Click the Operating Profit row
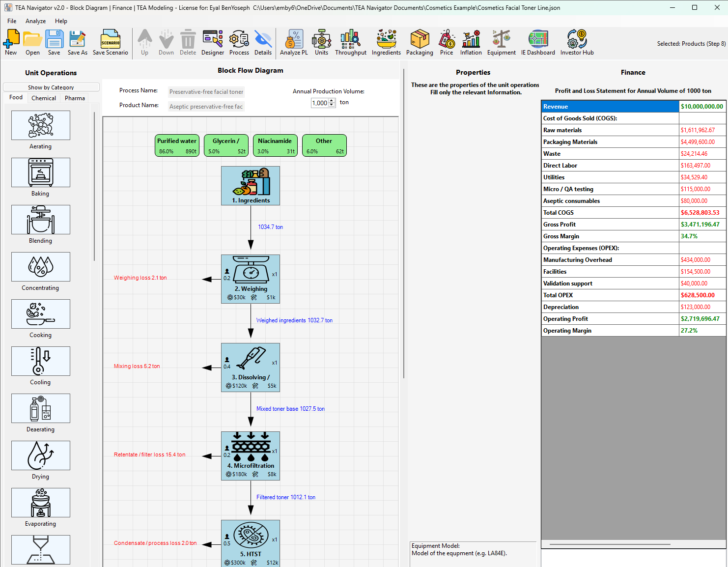Screen dimensions: 728x567 (x=634, y=319)
